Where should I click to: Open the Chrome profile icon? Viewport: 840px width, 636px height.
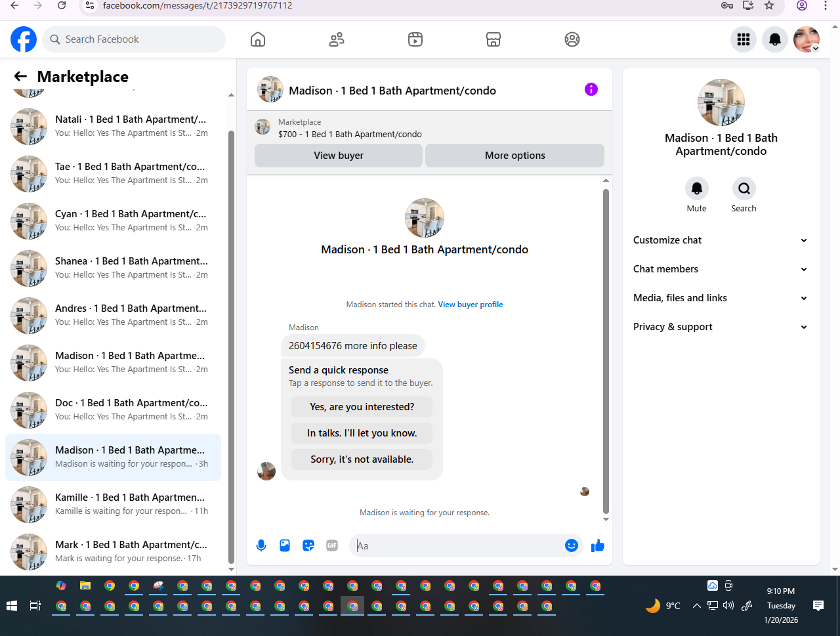(802, 5)
